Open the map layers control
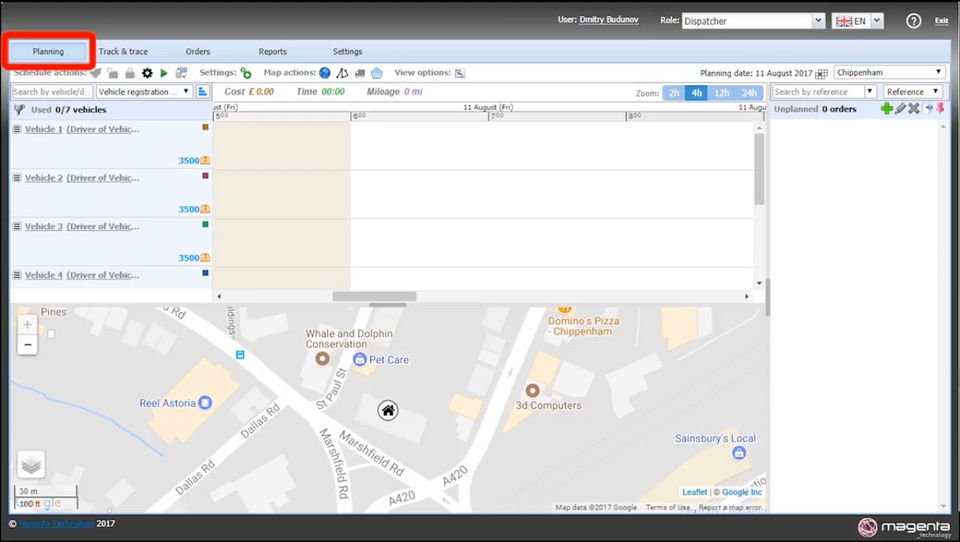 pos(31,464)
